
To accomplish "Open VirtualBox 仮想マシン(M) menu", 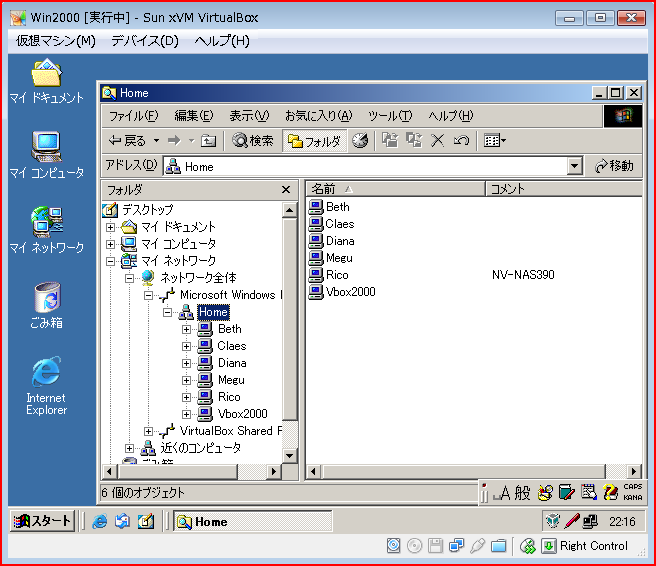I will click(56, 41).
